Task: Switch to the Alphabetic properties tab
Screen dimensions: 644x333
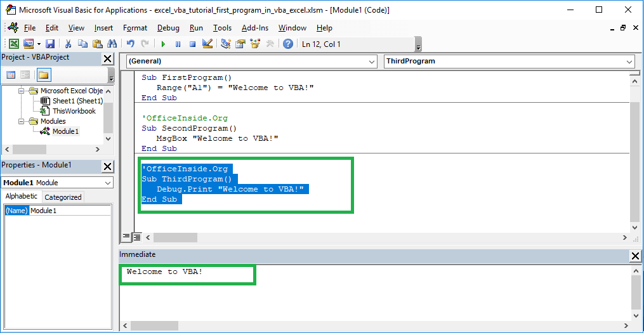Action: pyautogui.click(x=22, y=196)
